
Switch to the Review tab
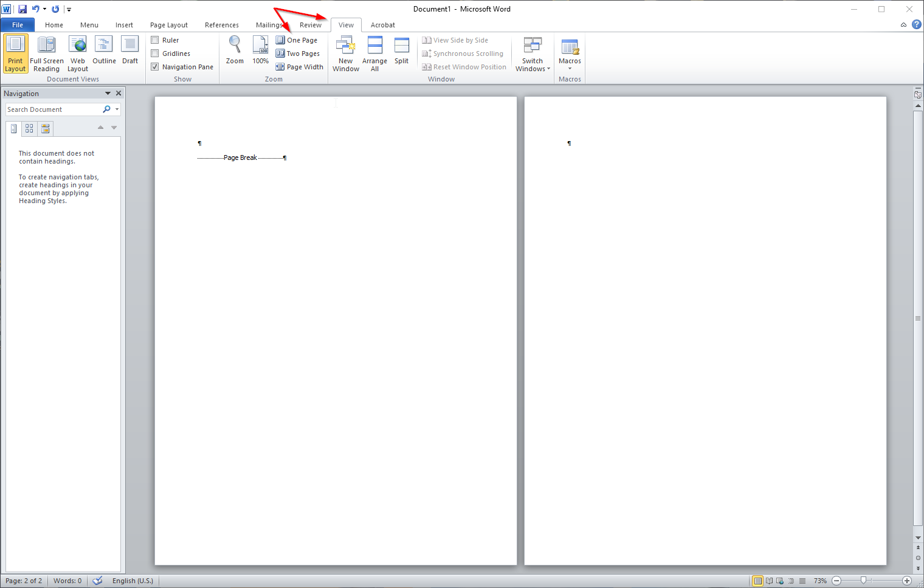(311, 25)
